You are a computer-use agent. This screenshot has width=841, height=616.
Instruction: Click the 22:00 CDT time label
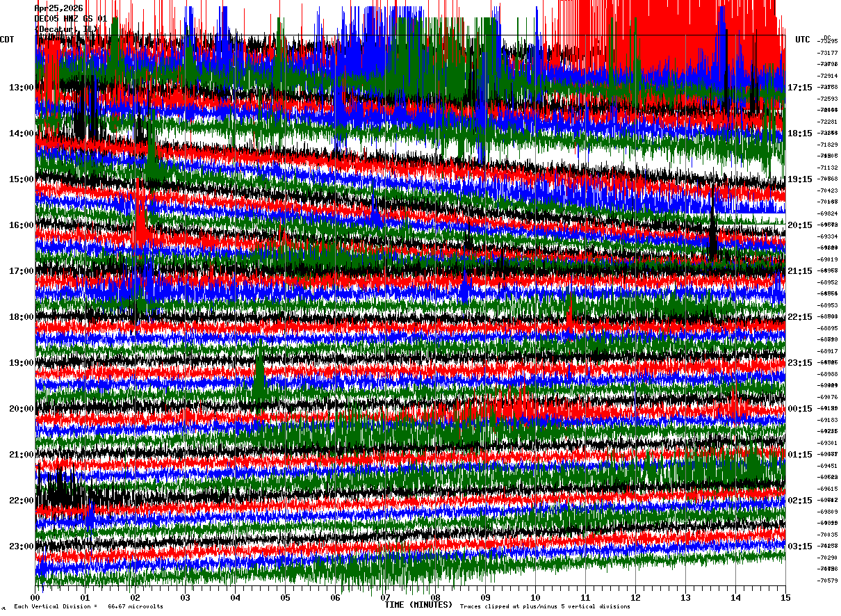click(x=21, y=501)
